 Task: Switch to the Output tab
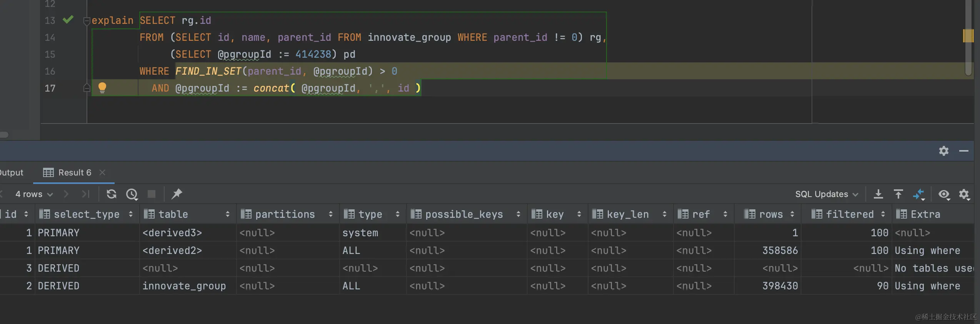[12, 172]
